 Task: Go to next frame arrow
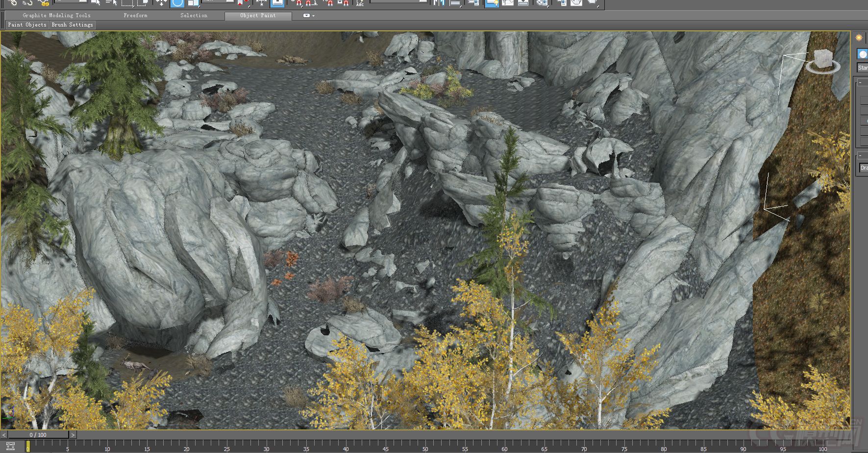73,435
